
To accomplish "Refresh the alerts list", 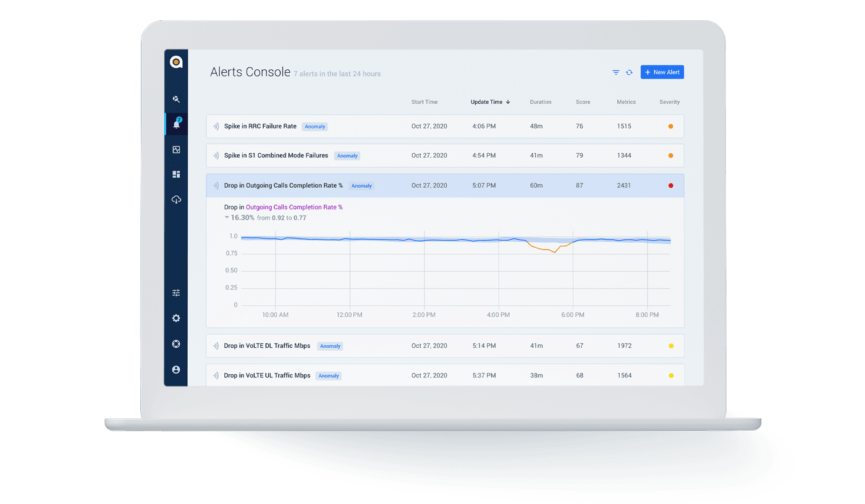I will point(629,72).
